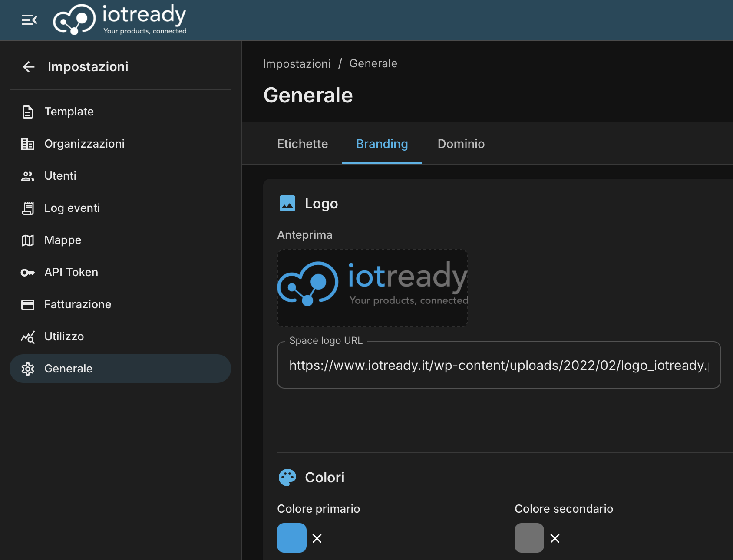This screenshot has height=560, width=733.
Task: Clear the Colore primario with X
Action: click(317, 538)
